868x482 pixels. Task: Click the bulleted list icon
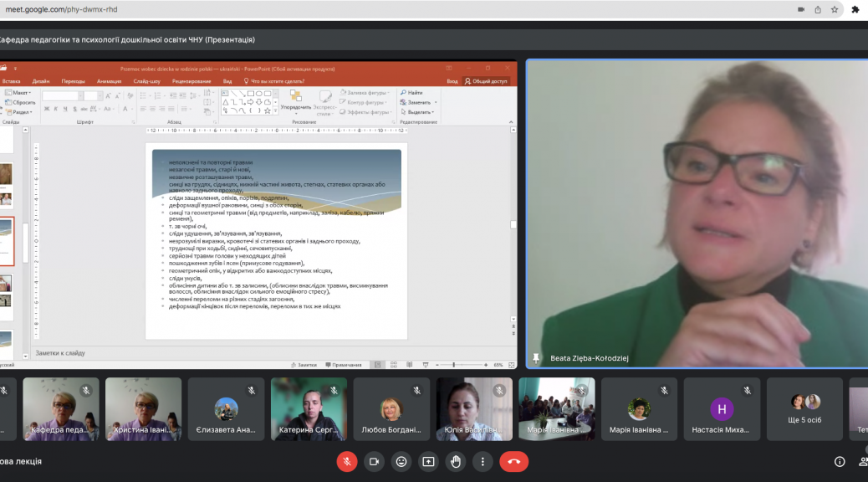[143, 96]
